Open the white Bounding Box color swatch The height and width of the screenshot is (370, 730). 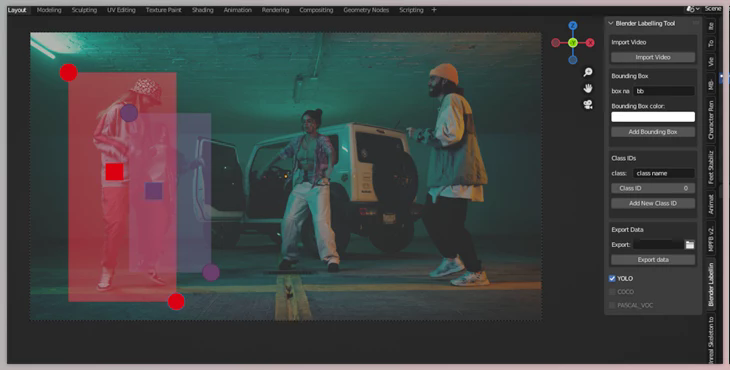coord(653,117)
